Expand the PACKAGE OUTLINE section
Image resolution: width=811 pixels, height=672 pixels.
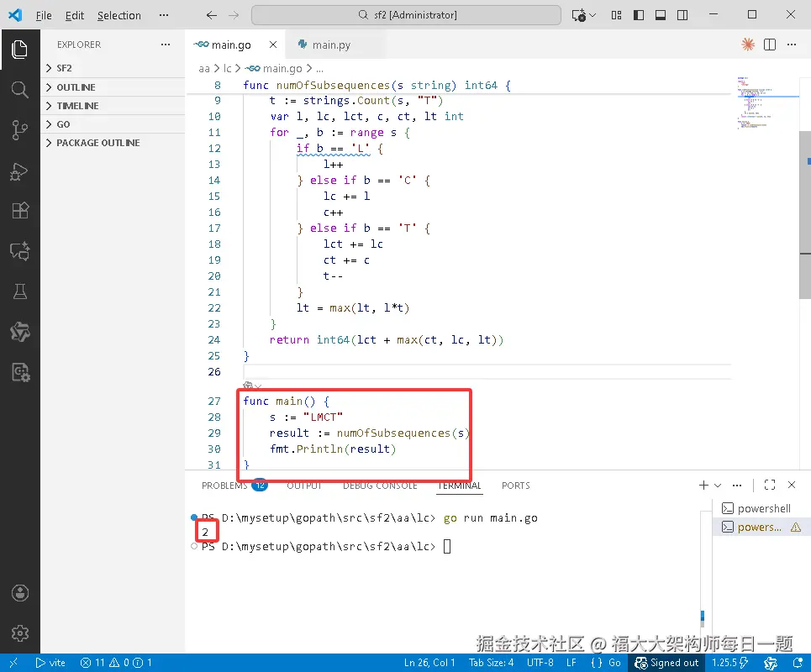(x=113, y=143)
